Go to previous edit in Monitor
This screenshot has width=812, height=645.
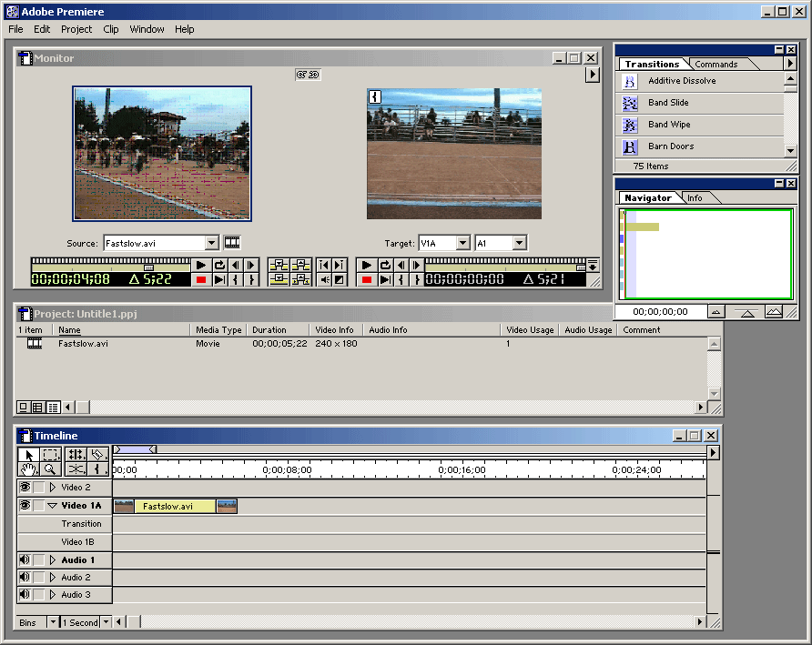[324, 265]
